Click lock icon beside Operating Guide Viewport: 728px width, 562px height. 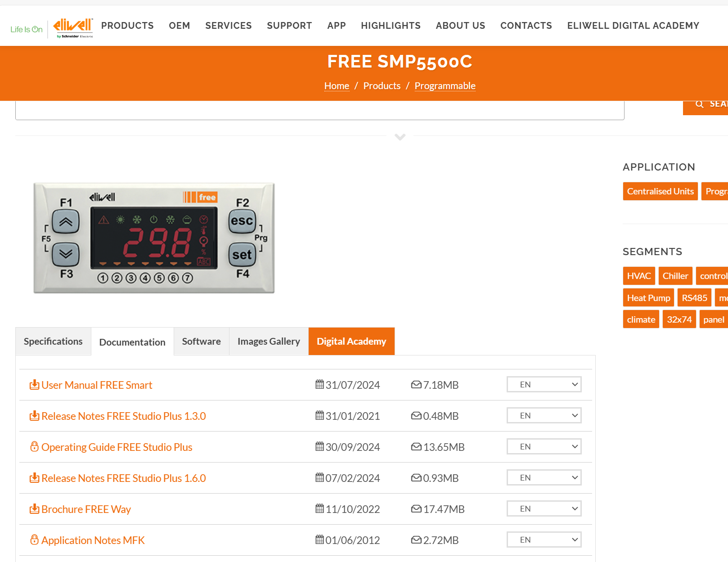34,447
